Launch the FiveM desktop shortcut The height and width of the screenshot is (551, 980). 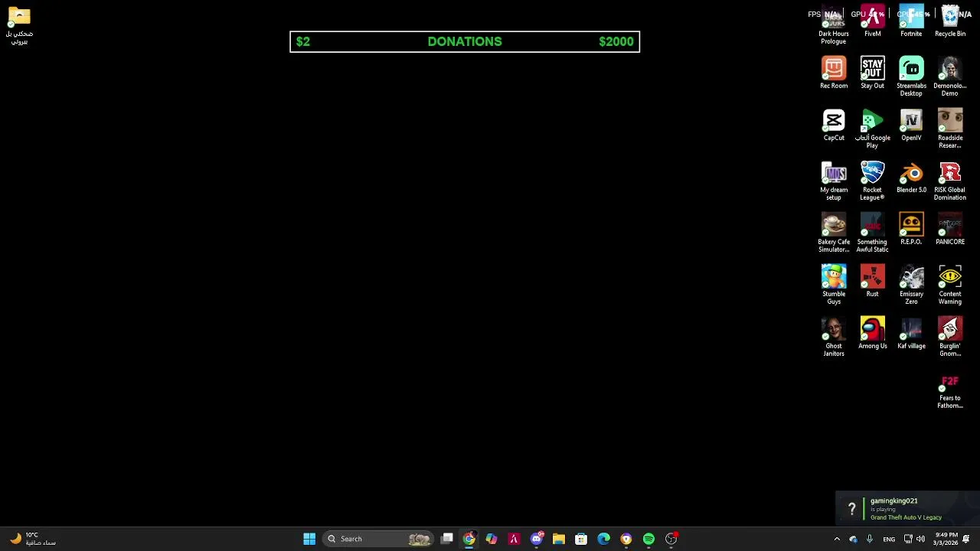pyautogui.click(x=872, y=21)
